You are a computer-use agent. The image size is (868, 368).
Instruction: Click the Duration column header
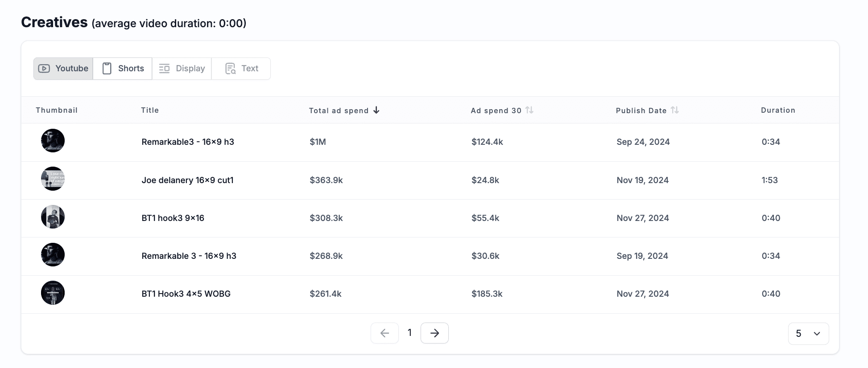pyautogui.click(x=778, y=110)
